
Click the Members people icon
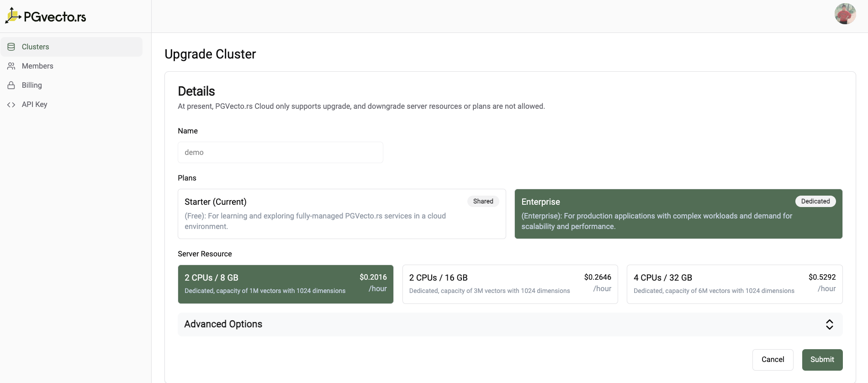(11, 66)
